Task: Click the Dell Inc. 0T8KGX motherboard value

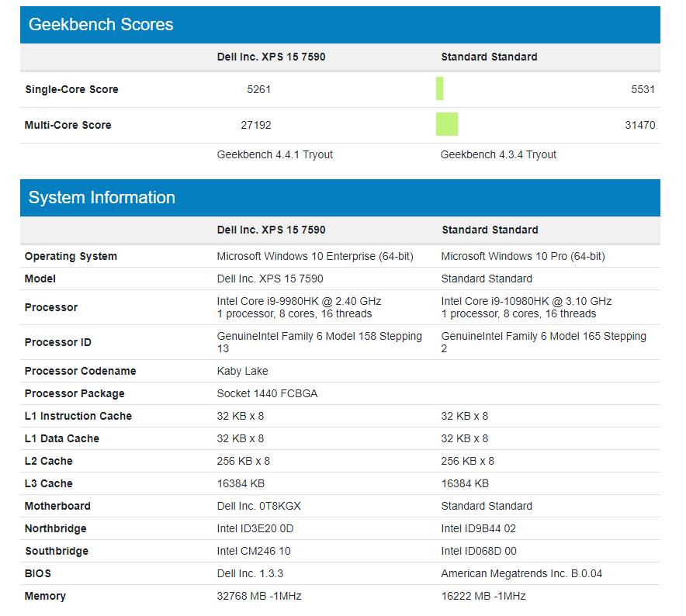Action: pos(258,506)
